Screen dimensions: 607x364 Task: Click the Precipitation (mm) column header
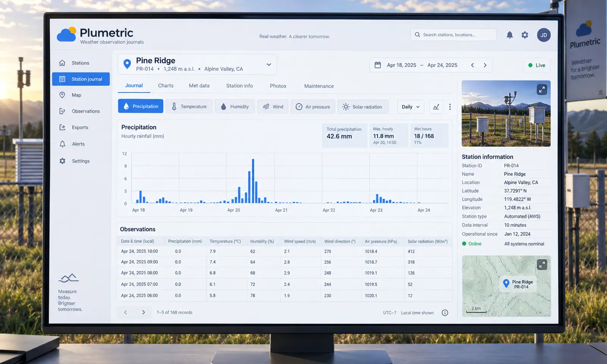[x=185, y=241]
